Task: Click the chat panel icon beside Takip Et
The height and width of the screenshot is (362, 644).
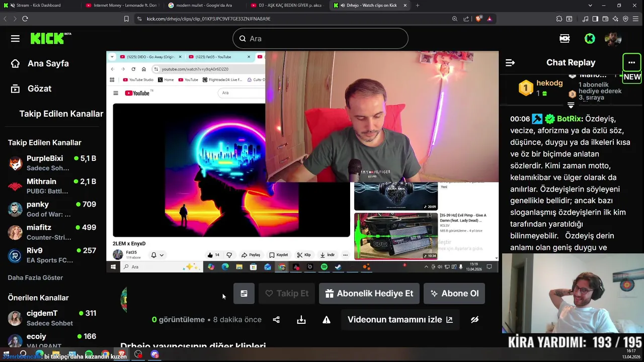Action: 244,294
